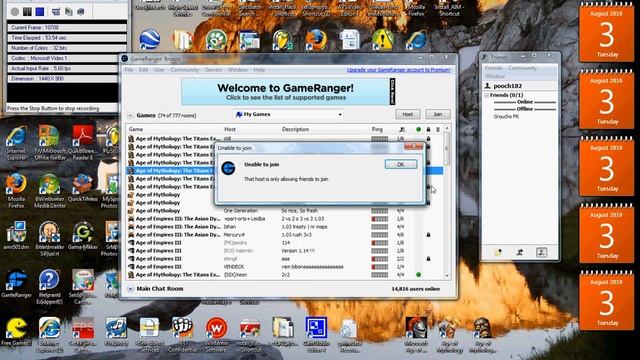Click the blue Stop button in the recorder
This screenshot has height=360, width=640.
tap(40, 12)
